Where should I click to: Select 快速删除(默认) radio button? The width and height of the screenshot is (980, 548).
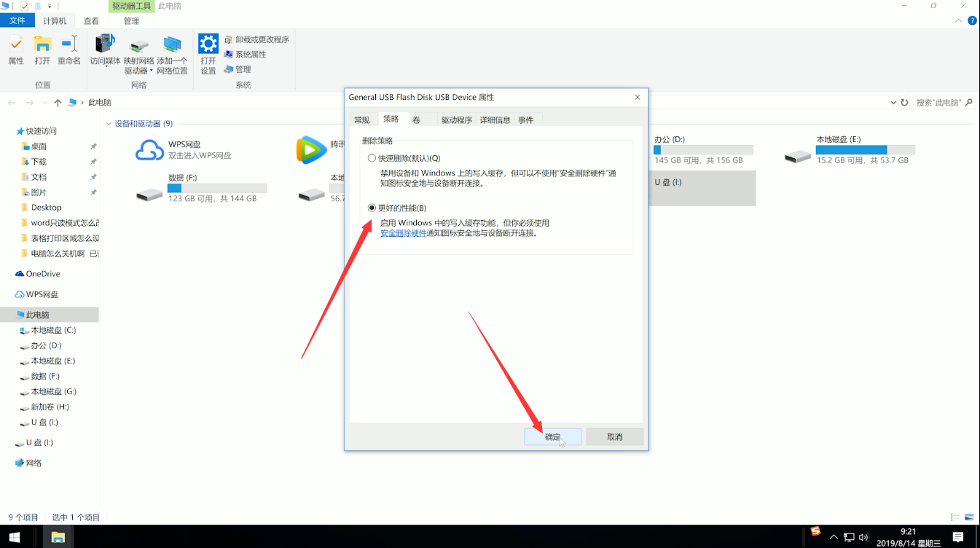372,158
